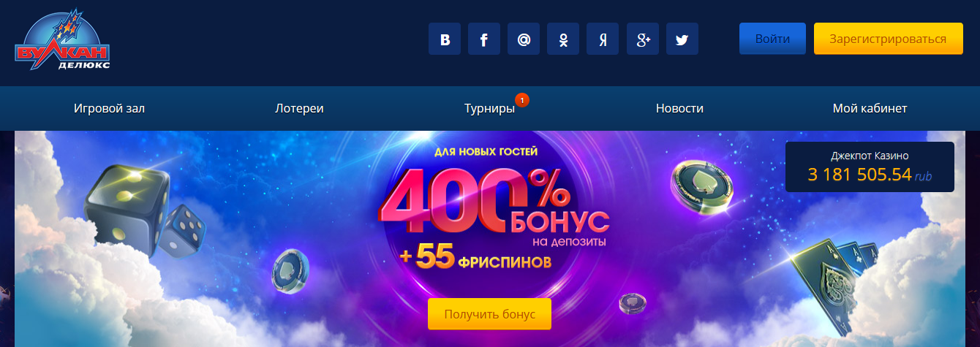Click the Mail.ru @ login icon
980x347 pixels.
coord(524,39)
